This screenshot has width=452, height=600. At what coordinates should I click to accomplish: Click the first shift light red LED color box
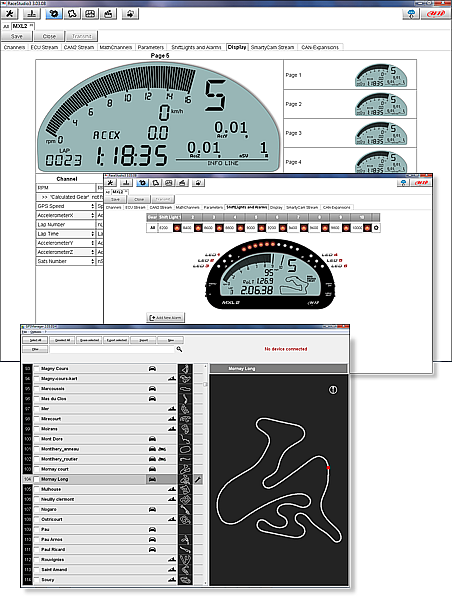[x=177, y=228]
